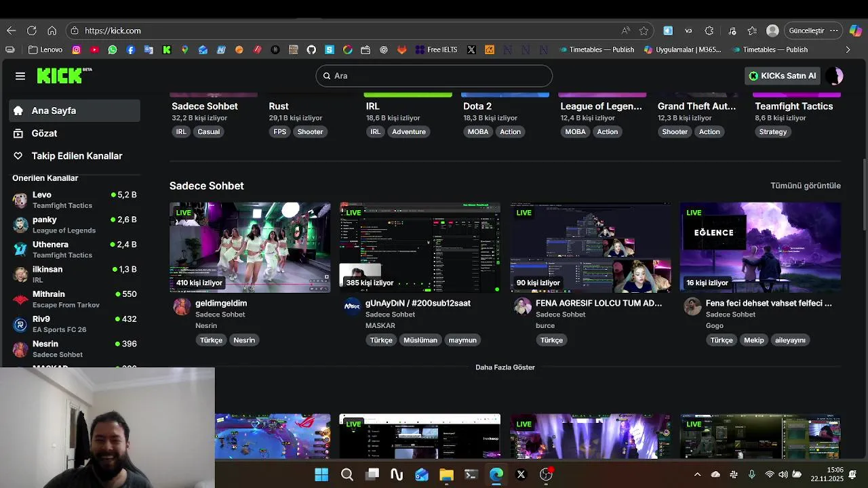Open the hamburger sidebar menu
Image resolution: width=868 pixels, height=488 pixels.
tap(20, 76)
